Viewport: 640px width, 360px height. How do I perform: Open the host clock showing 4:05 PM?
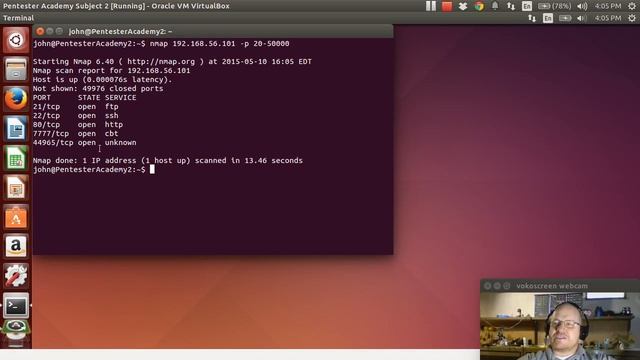(608, 6)
